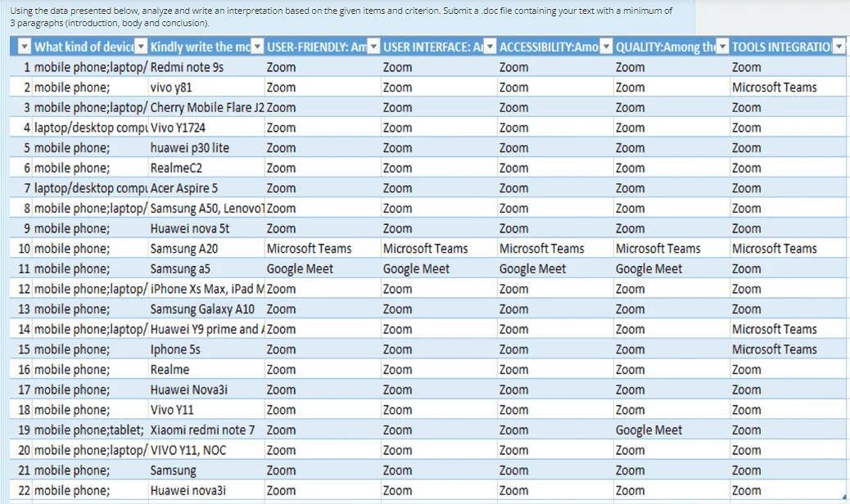Screen dimensions: 850x504
Task: Click 'Microsoft Teams' in row 10 ACCESSIBILITY column
Action: point(541,249)
